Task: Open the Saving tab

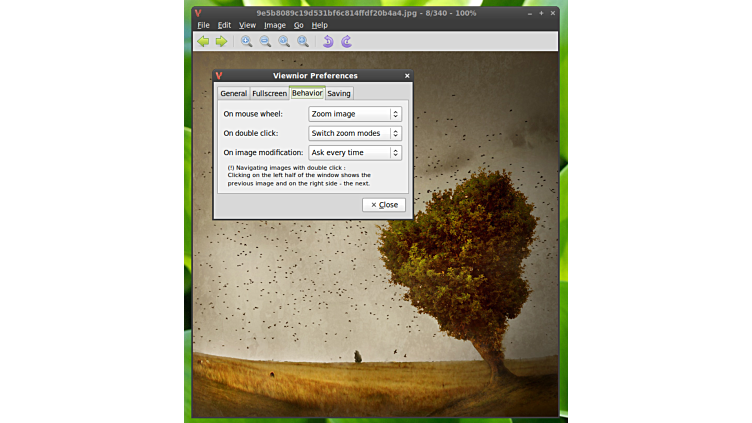Action: (339, 94)
